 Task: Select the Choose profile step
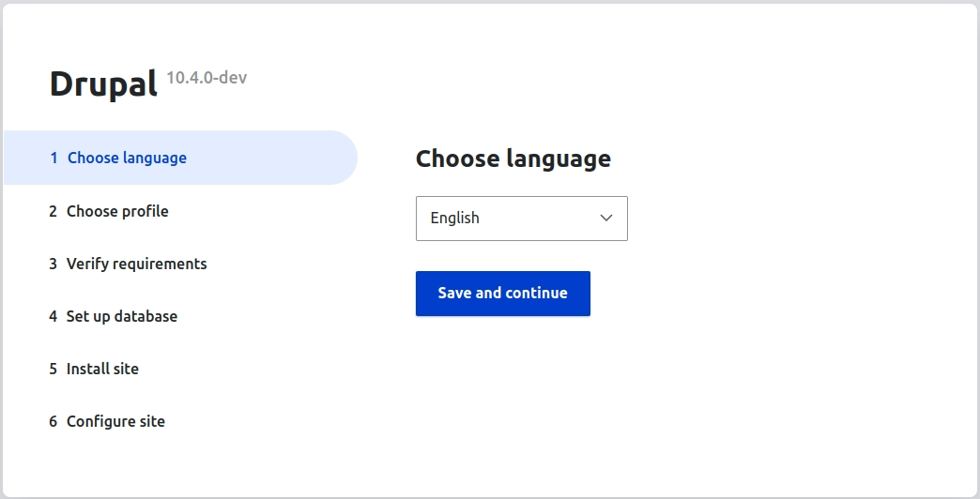[117, 211]
